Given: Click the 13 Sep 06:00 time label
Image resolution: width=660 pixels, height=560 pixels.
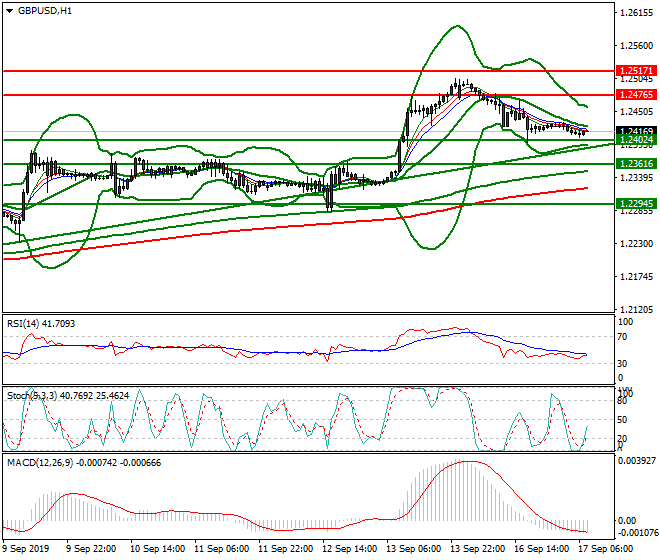Looking at the screenshot, I should coord(413,549).
